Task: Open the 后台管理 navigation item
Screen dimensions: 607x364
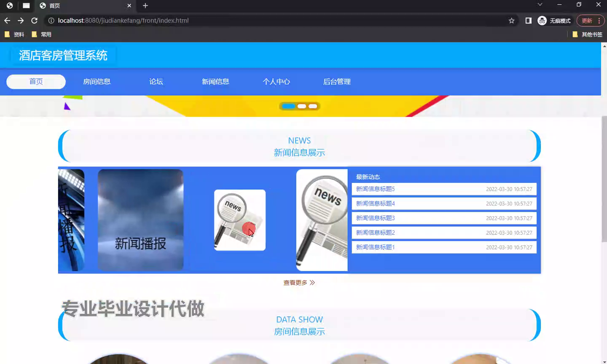Action: 337,82
